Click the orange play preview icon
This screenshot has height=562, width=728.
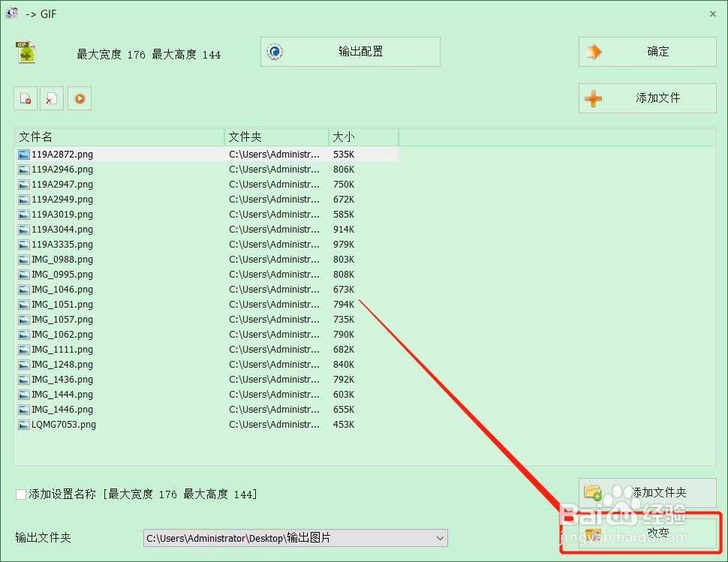[80, 98]
